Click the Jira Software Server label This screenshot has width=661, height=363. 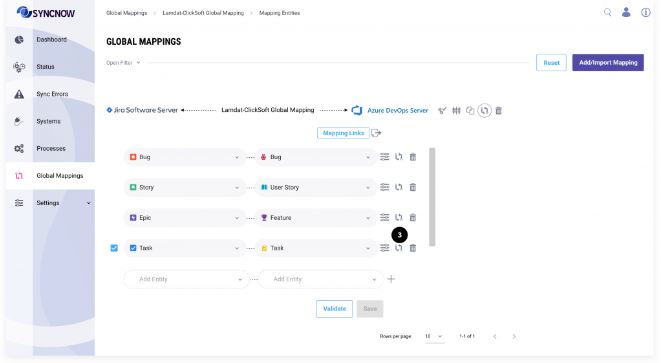coord(146,110)
